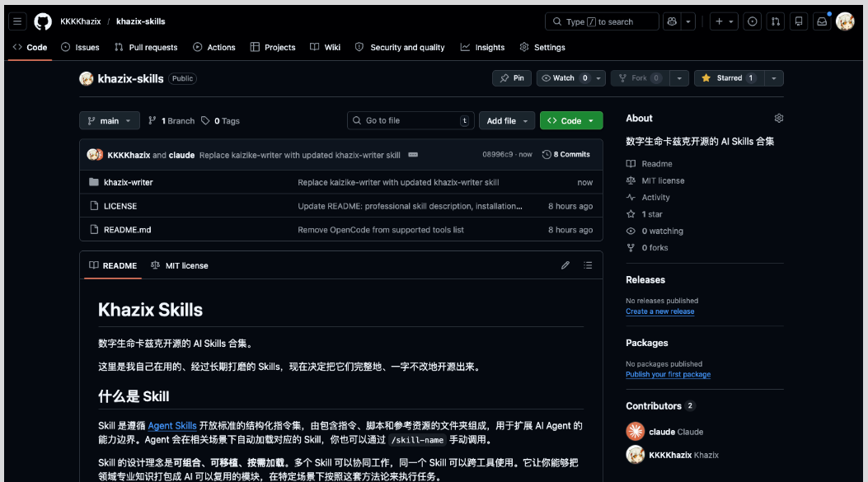The width and height of the screenshot is (868, 482).
Task: Focus the Go to file search field
Action: [411, 120]
